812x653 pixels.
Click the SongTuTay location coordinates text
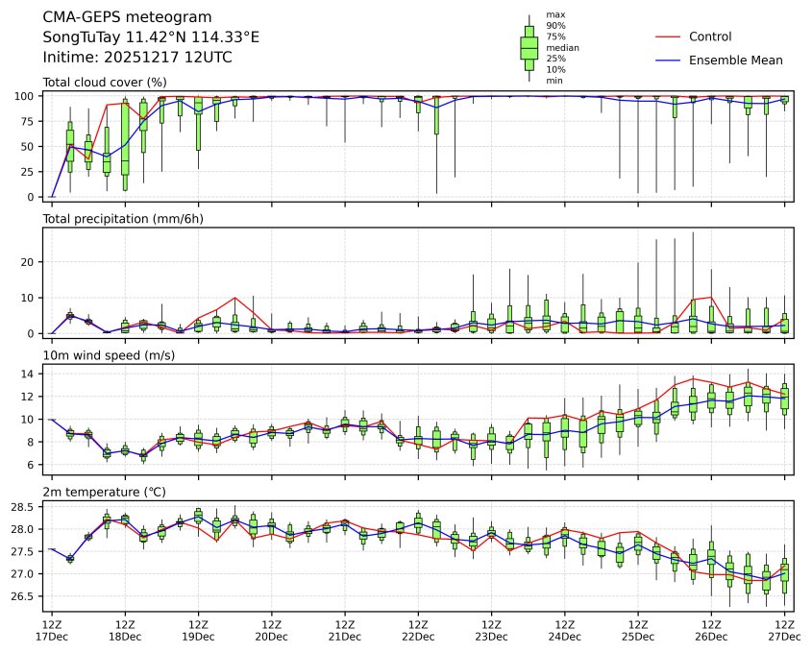(151, 37)
